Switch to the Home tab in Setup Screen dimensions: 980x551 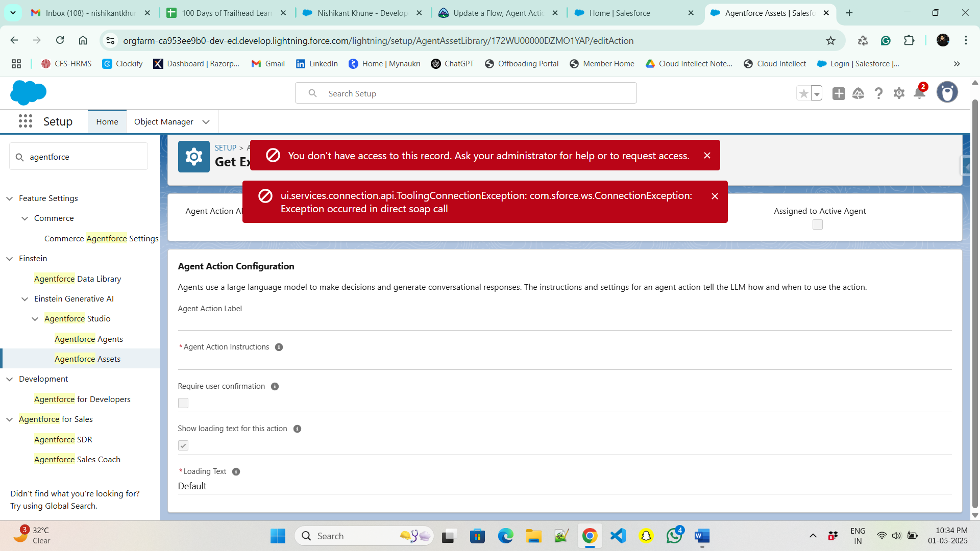(107, 122)
